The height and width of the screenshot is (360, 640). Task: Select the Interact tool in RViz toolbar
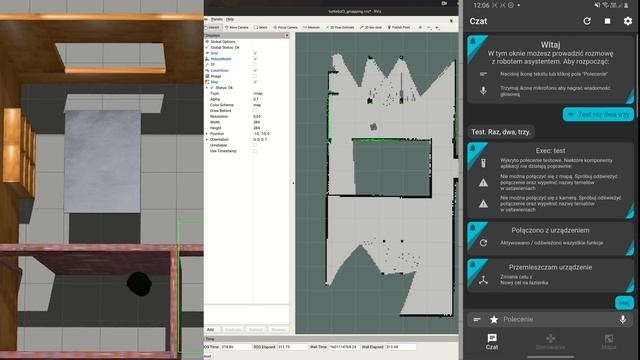212,27
